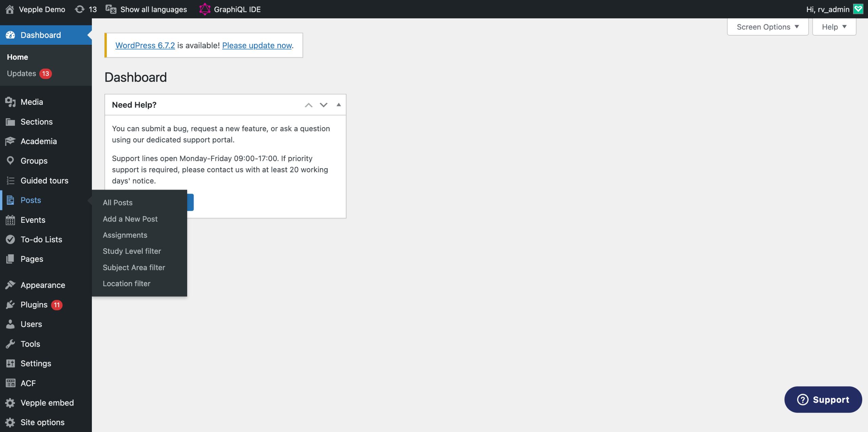Click the To-do Lists checkmark icon
Viewport: 868px width, 432px height.
click(10, 239)
